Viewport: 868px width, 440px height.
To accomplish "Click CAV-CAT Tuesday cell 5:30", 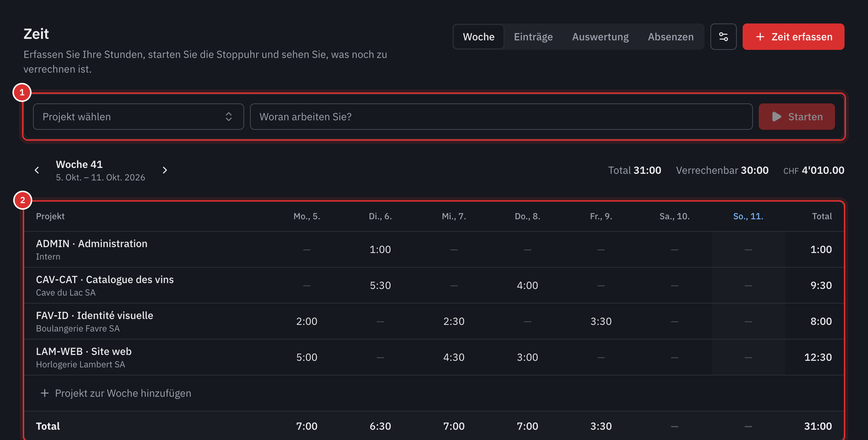I will 380,285.
